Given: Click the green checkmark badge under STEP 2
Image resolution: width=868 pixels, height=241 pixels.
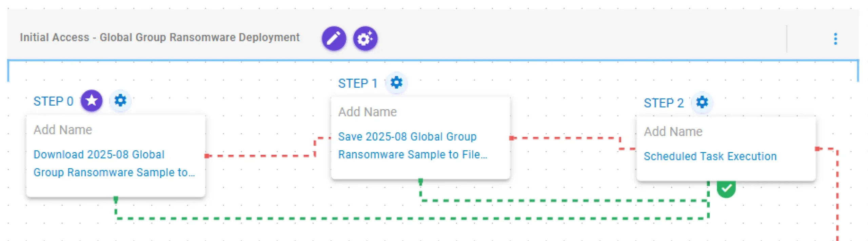Looking at the screenshot, I should [x=726, y=189].
